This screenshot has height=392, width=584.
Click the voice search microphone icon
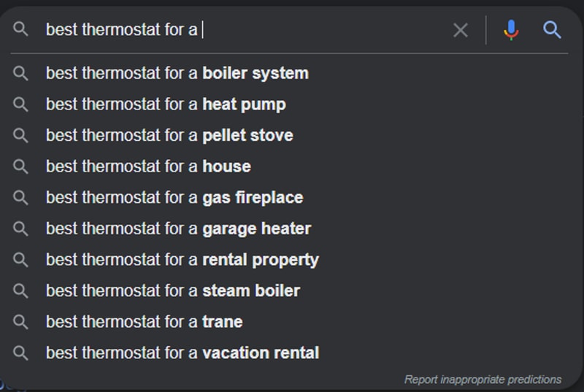pyautogui.click(x=511, y=30)
